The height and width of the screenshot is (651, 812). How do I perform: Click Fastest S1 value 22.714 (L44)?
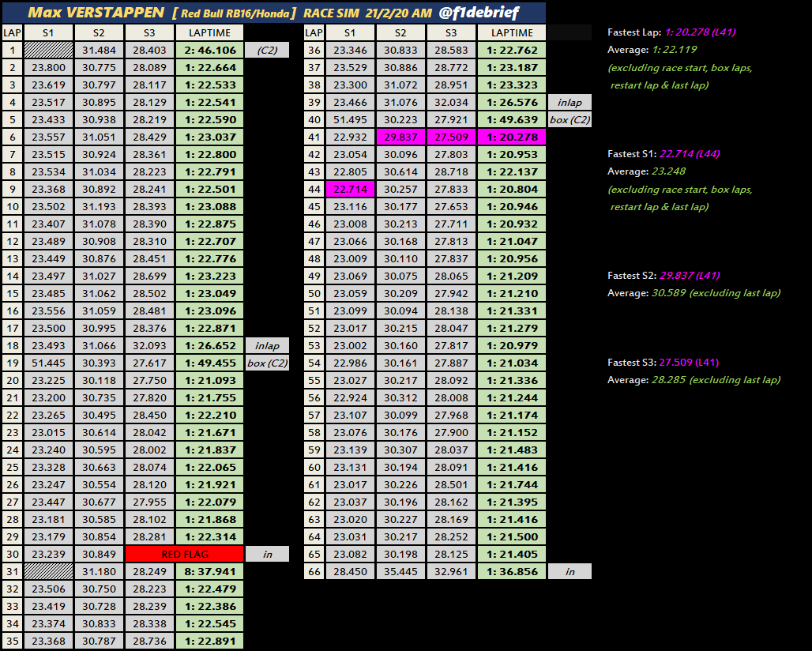[x=690, y=154]
